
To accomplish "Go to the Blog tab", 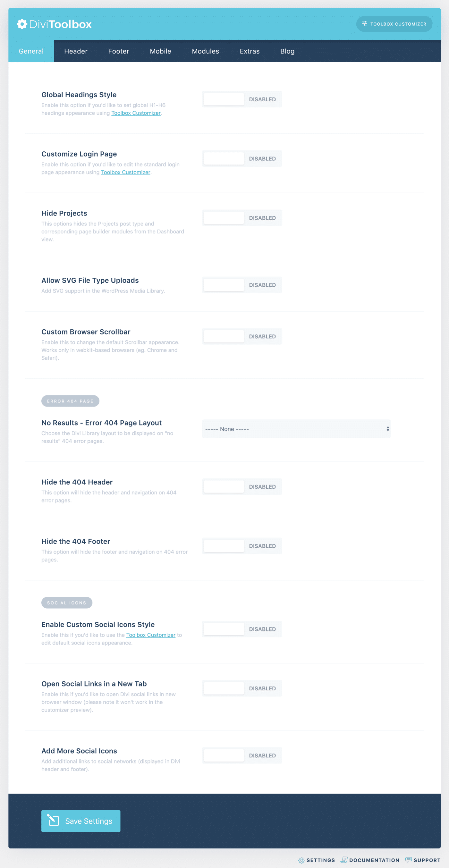I will 287,51.
